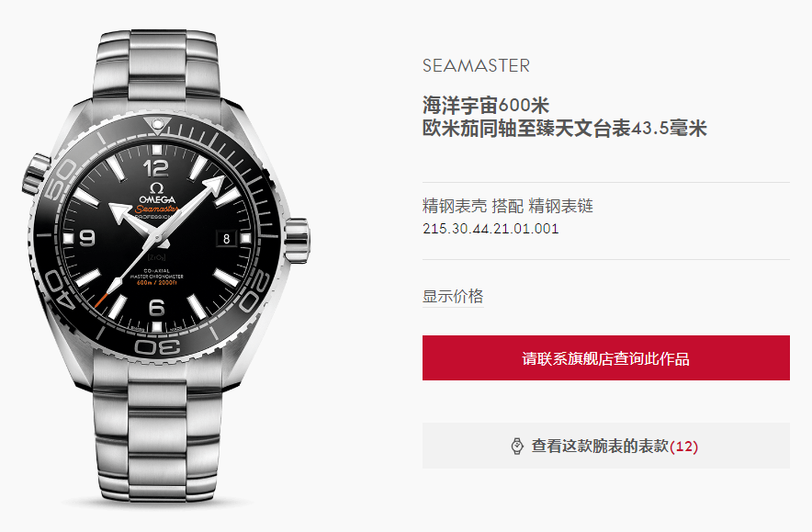Click the 30 numeral on the bezel
Image resolution: width=812 pixels, height=532 pixels.
(x=157, y=346)
